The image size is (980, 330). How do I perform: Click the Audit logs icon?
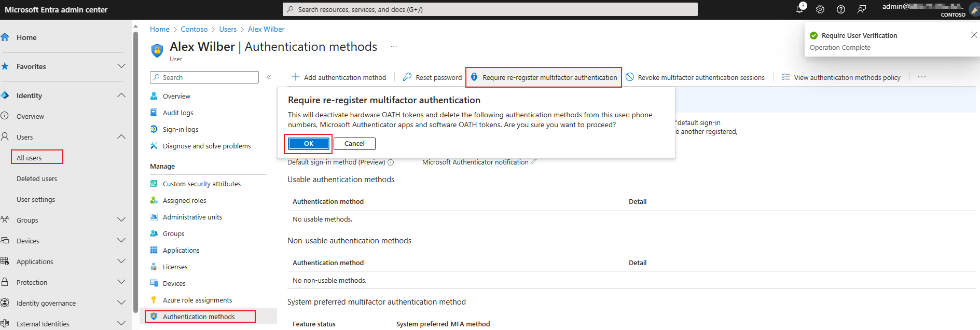click(x=154, y=113)
